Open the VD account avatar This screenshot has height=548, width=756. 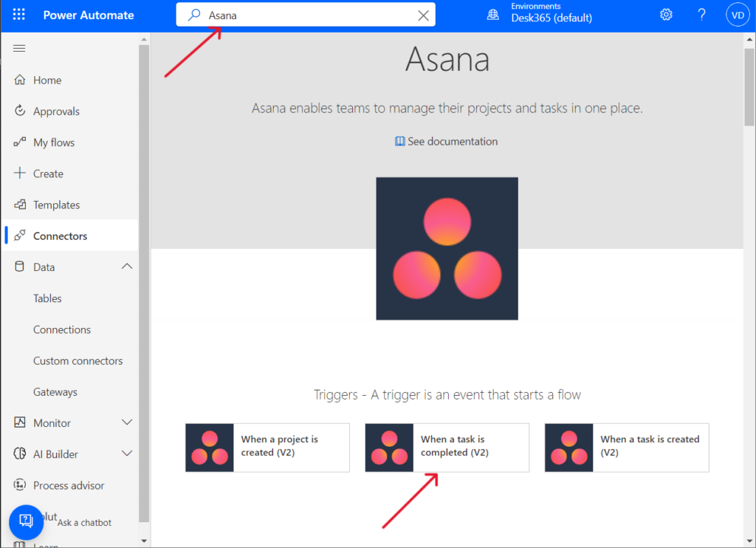pos(738,15)
